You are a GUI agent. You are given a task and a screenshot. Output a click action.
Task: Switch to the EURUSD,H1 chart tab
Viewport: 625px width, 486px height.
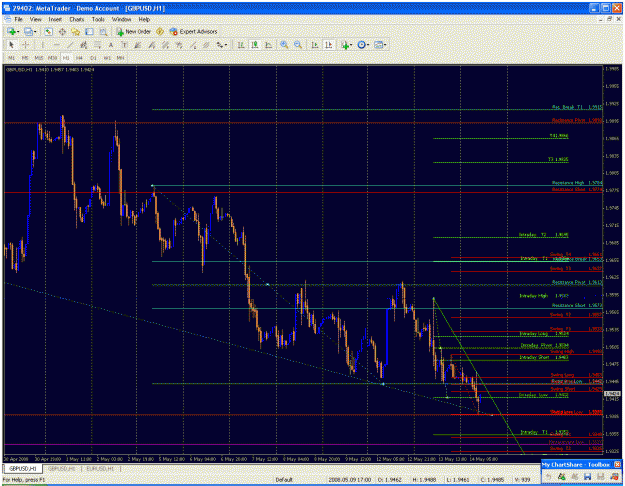pos(100,468)
